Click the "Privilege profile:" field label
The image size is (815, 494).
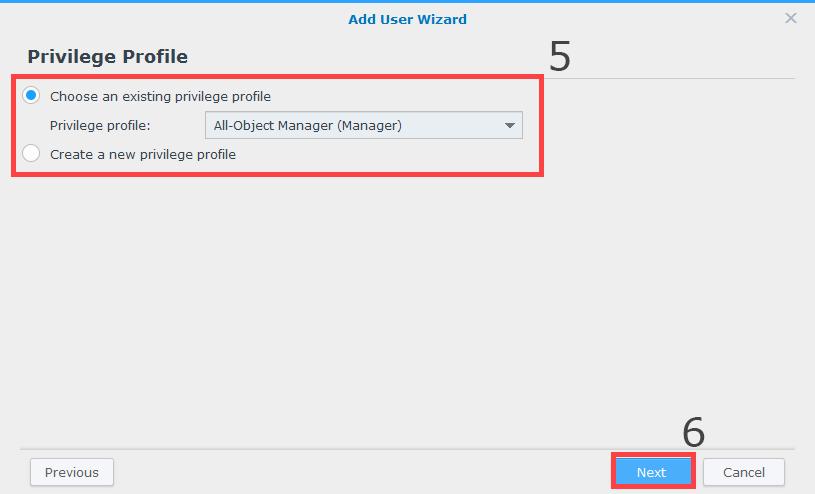(100, 125)
